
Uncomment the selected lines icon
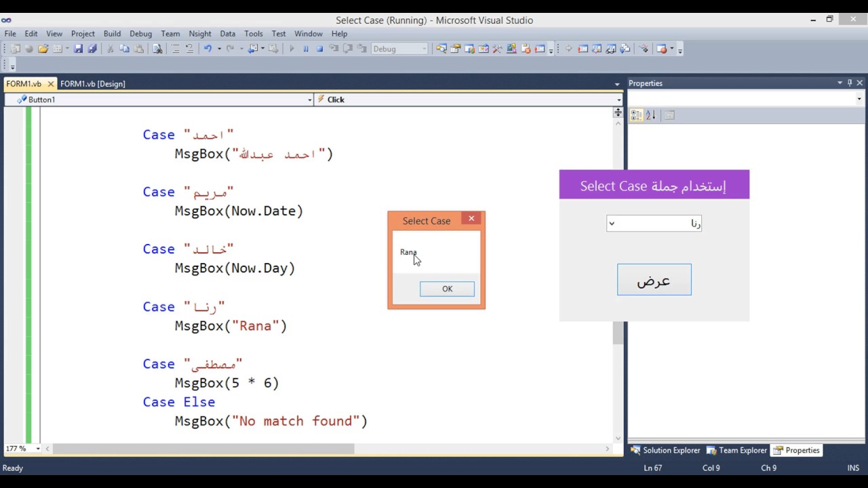point(189,49)
